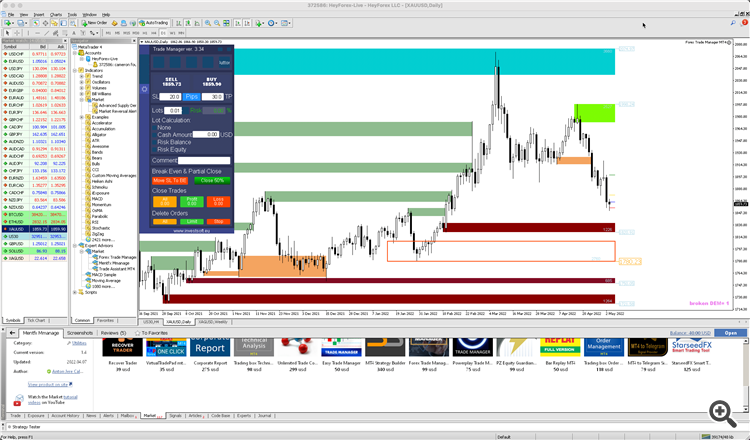Viewport: 750px width, 440px height.
Task: Click the orange Close All trades button
Action: click(165, 201)
